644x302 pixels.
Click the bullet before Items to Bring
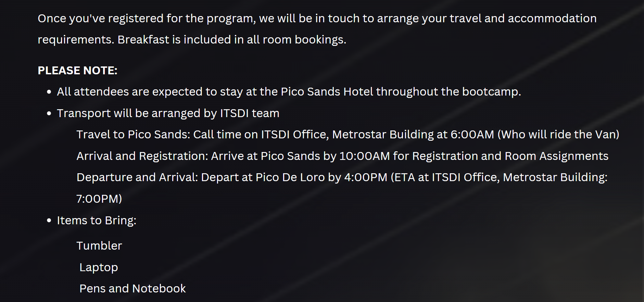49,221
